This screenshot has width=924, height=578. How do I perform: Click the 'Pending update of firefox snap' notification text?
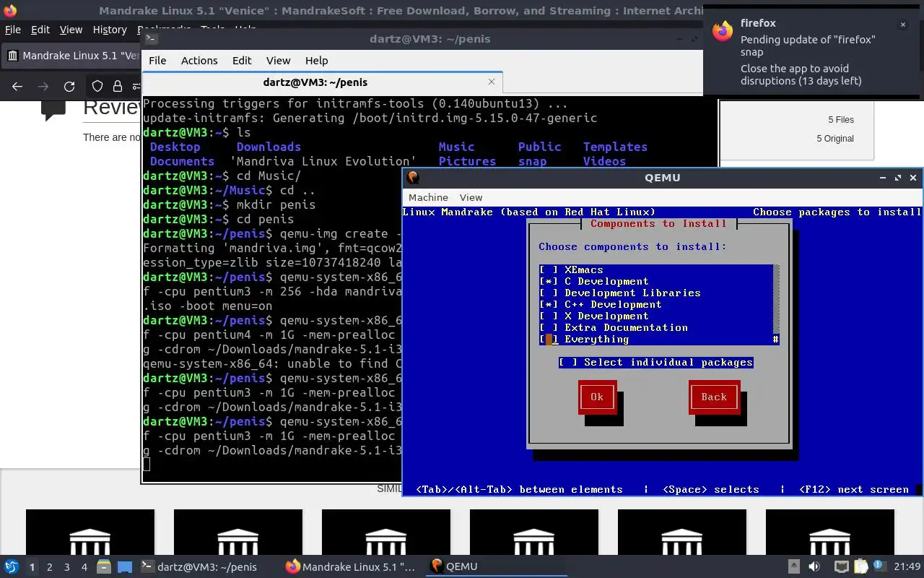point(808,46)
